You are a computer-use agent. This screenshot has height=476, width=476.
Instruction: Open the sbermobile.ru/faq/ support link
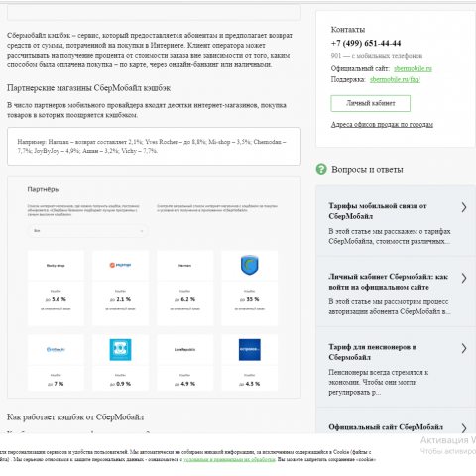click(395, 79)
